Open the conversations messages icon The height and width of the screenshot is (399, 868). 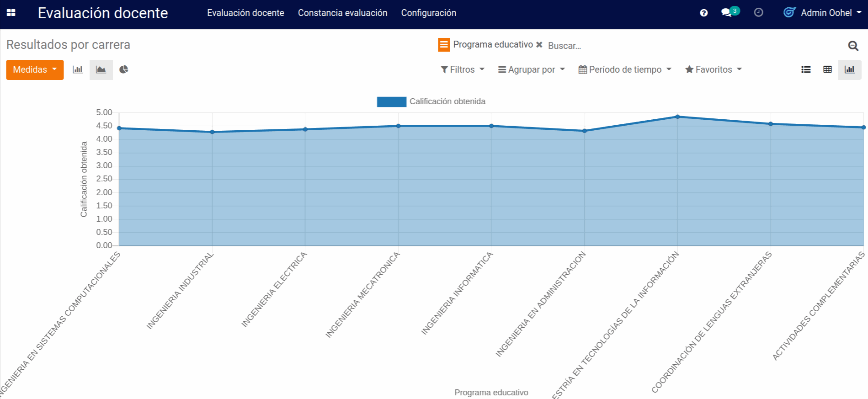pos(727,12)
